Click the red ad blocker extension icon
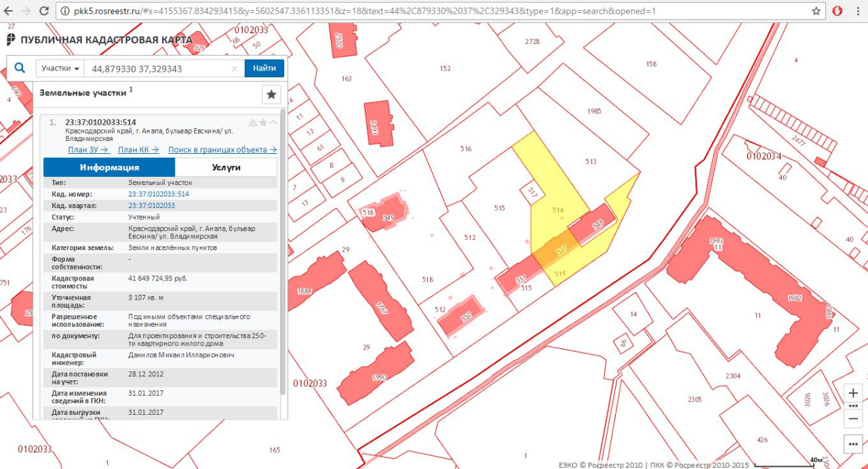The width and height of the screenshot is (868, 469). coord(837,12)
